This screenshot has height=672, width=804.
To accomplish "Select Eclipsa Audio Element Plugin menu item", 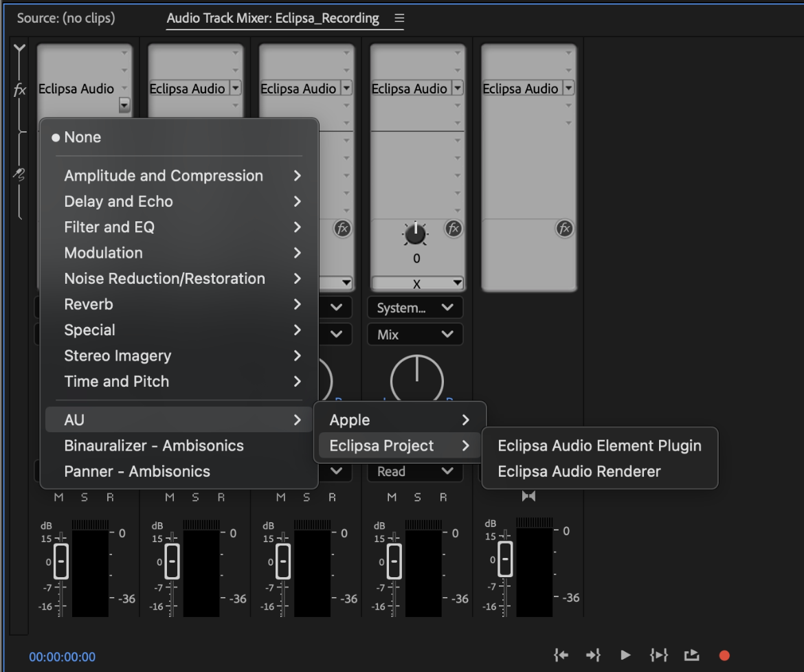I will [x=599, y=445].
